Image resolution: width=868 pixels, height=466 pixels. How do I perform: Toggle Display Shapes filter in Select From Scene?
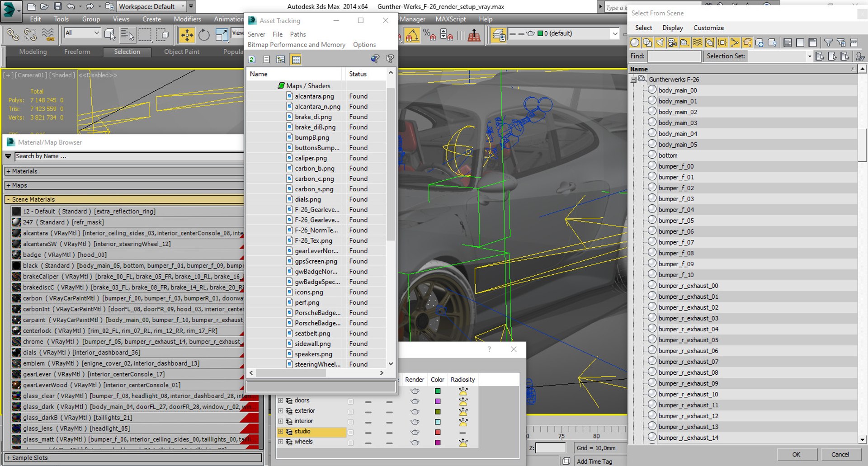pos(647,42)
